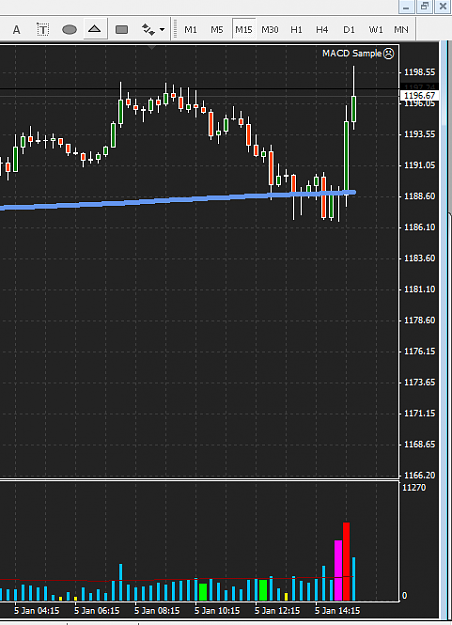Close the chart window
The image size is (452, 625).
443,6
